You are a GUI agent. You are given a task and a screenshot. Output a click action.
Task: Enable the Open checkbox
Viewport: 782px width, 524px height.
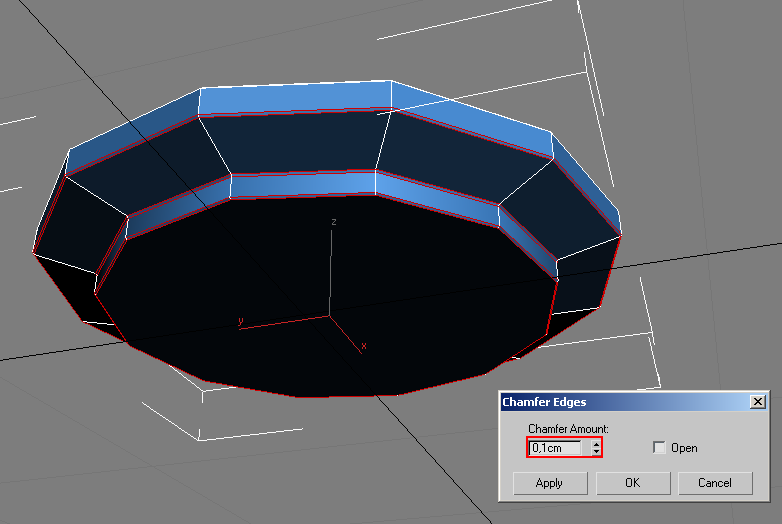[x=659, y=447]
